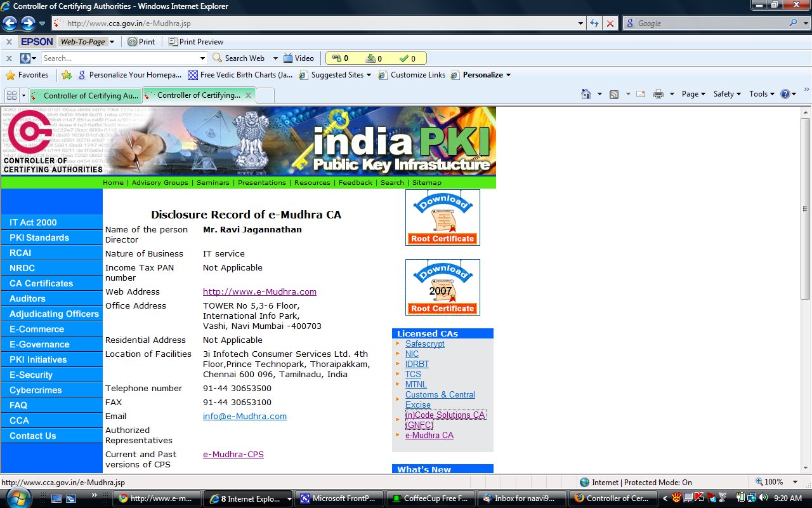Open Customs & Central Excise link

[440, 400]
